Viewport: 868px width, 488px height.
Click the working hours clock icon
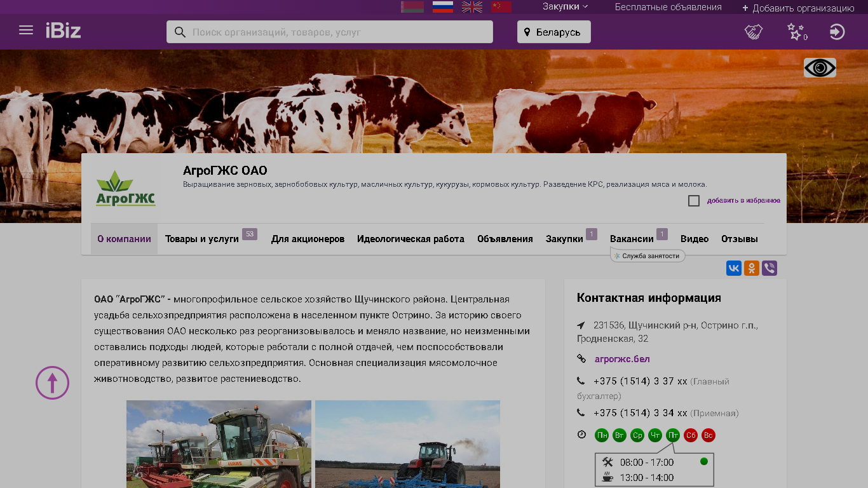coord(581,435)
